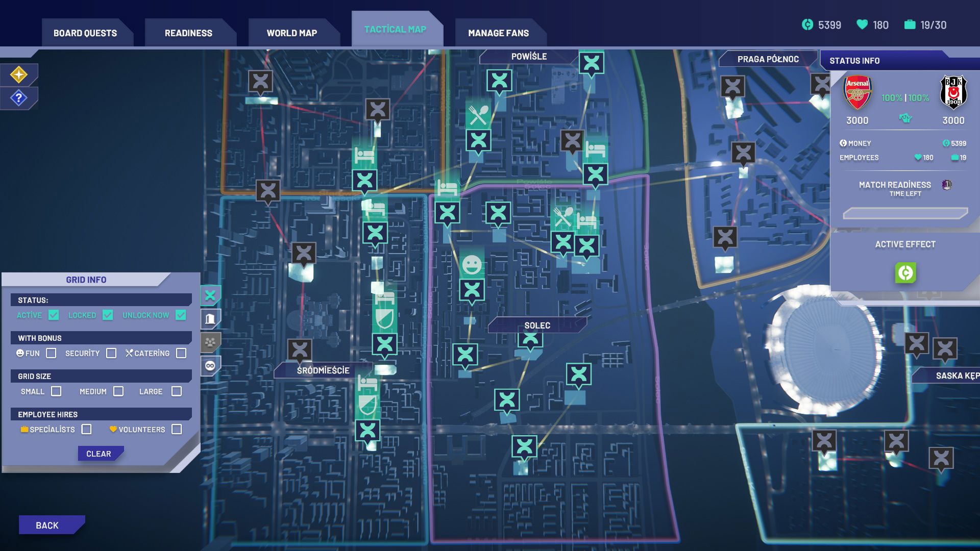Switch to the World Map tab
Viewport: 980px width, 551px height.
292,33
